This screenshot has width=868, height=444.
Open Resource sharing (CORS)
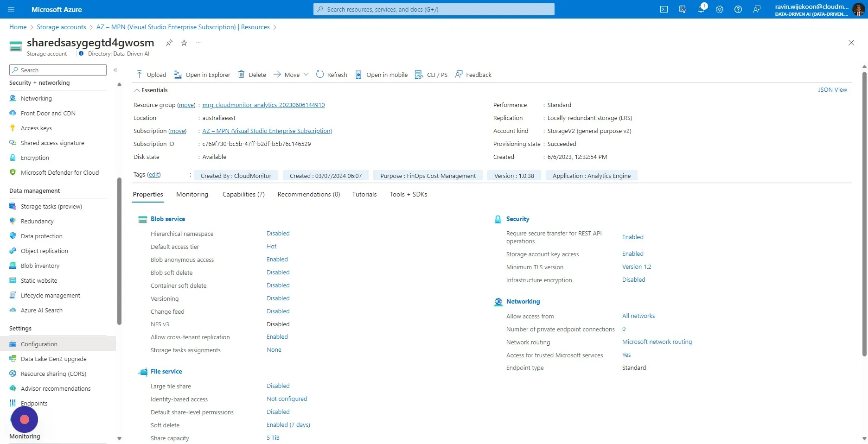coord(53,374)
